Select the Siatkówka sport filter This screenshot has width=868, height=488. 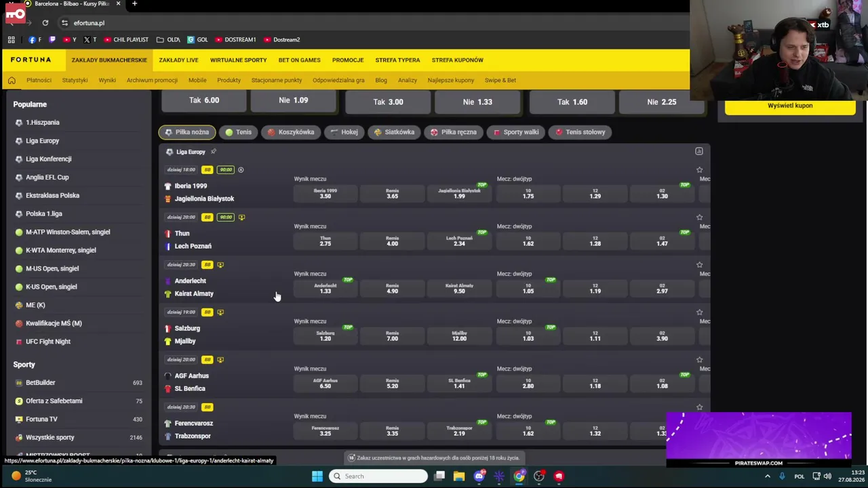coord(394,132)
